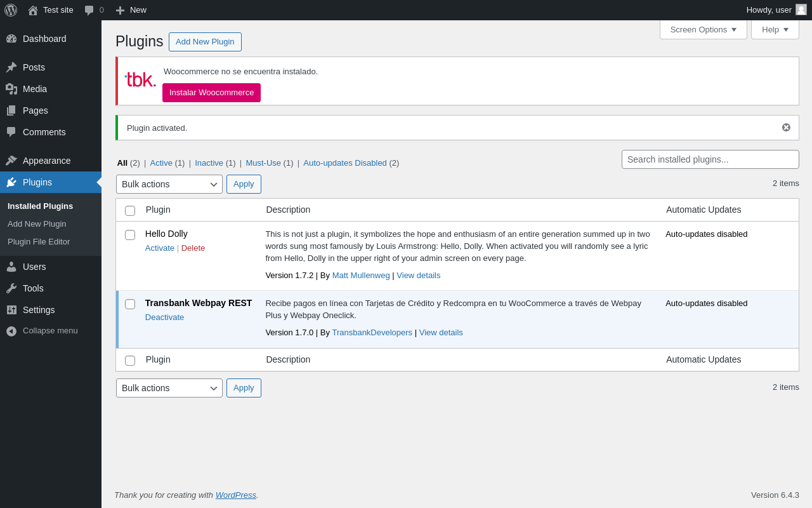Expand the Help panel
This screenshot has height=508, width=812.
[775, 29]
